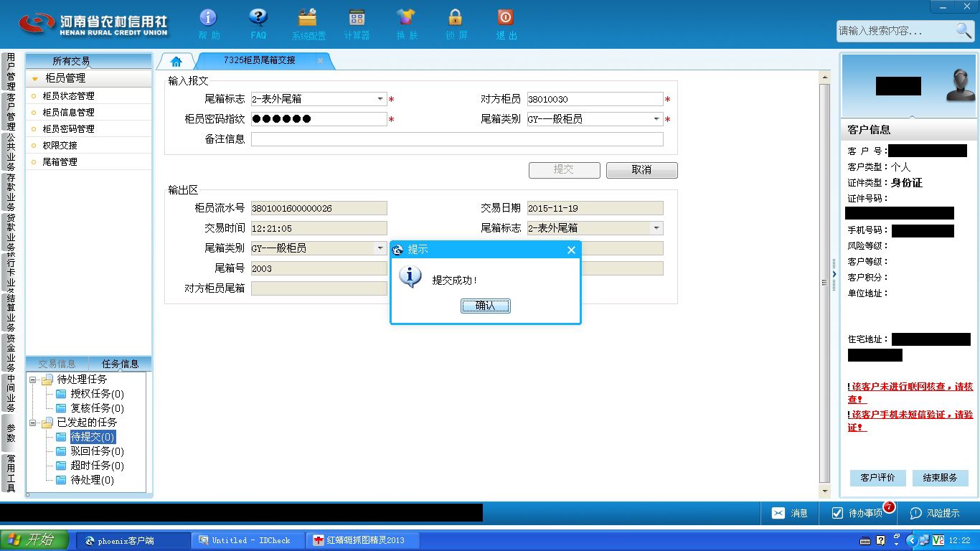Select 授权任务(0) folder in task tree
The height and width of the screenshot is (551, 980).
coord(97,394)
